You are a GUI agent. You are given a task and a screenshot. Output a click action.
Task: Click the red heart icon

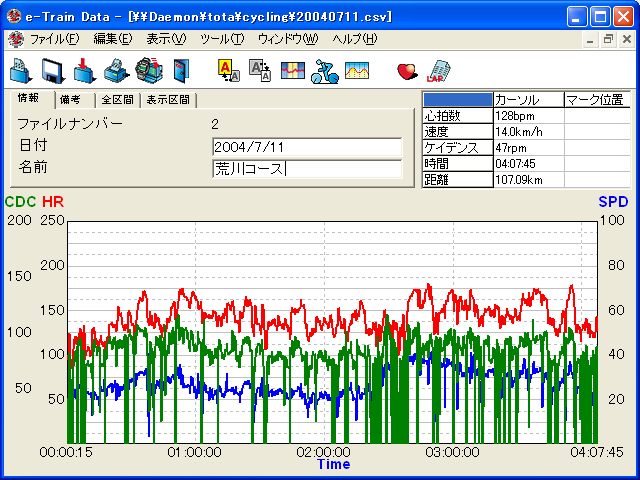406,70
